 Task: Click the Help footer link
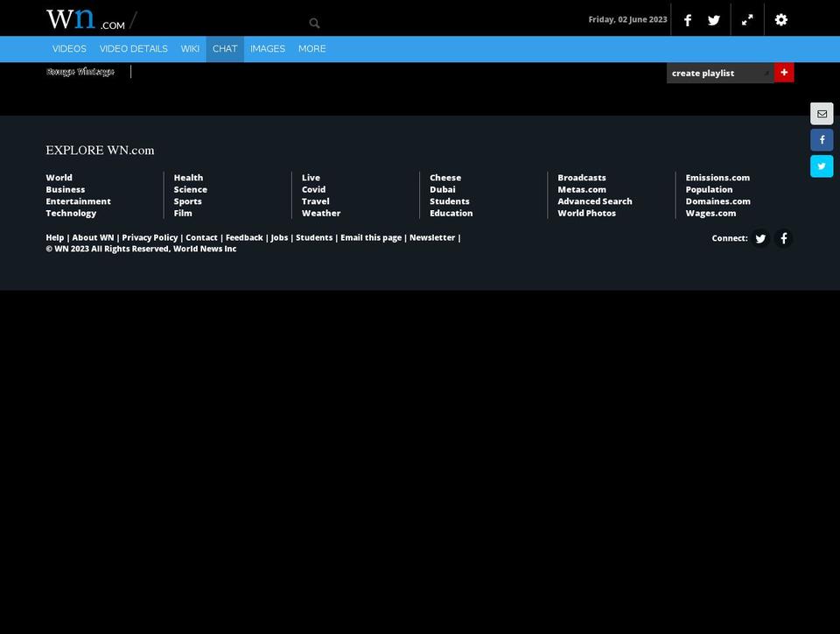54,237
